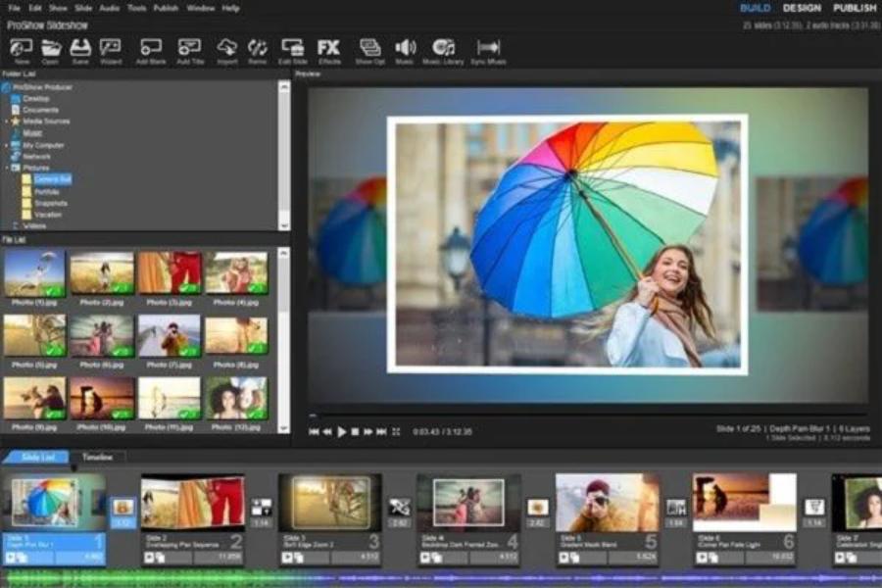Toggle fullscreen preview icon

[x=396, y=431]
